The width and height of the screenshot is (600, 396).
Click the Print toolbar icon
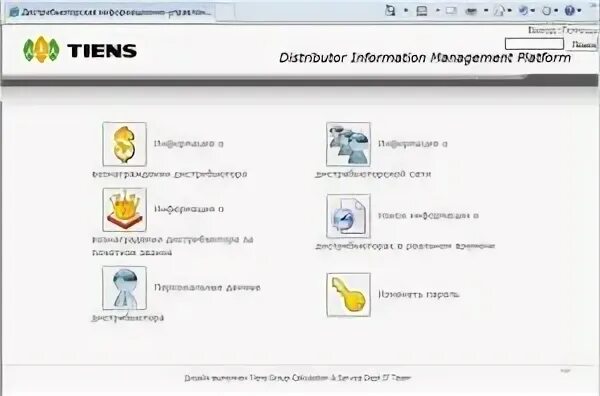click(x=471, y=11)
